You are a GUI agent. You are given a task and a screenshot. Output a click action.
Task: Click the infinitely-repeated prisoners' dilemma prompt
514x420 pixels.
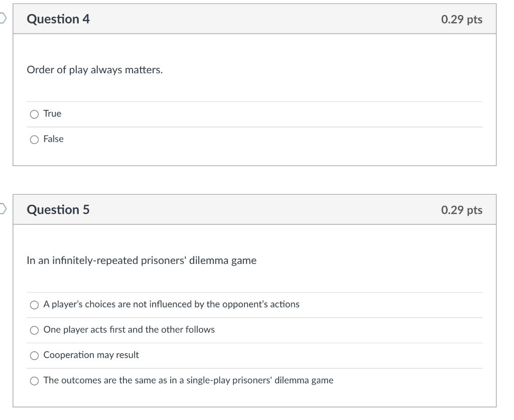coord(142,260)
